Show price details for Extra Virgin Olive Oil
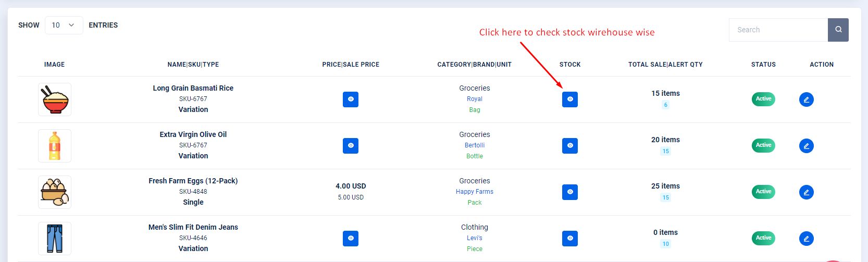This screenshot has height=262, width=868. click(351, 146)
